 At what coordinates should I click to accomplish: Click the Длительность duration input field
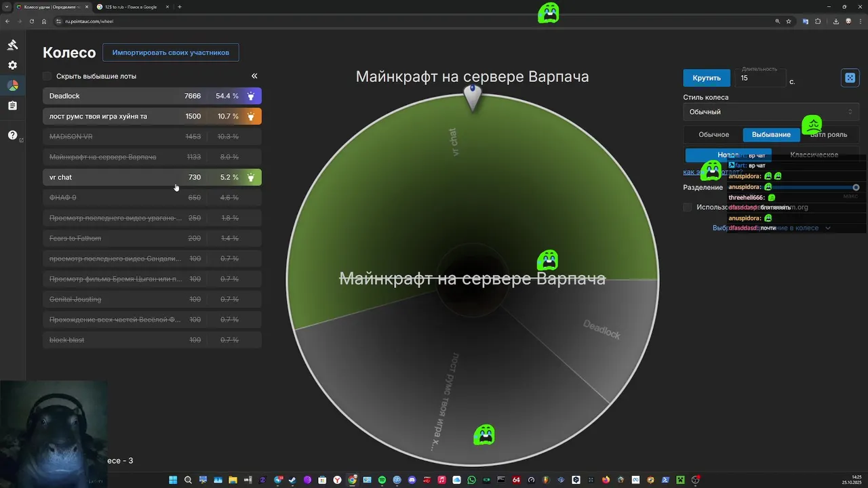click(760, 78)
